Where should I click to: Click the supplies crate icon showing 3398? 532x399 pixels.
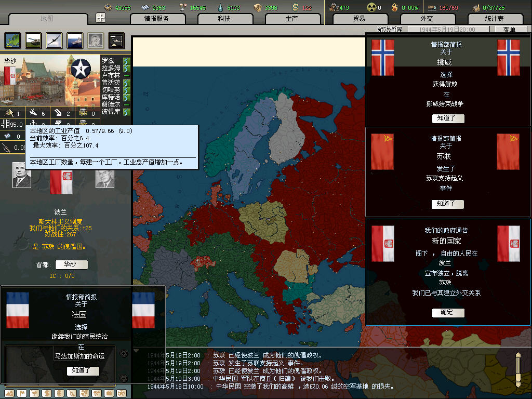click(x=258, y=7)
